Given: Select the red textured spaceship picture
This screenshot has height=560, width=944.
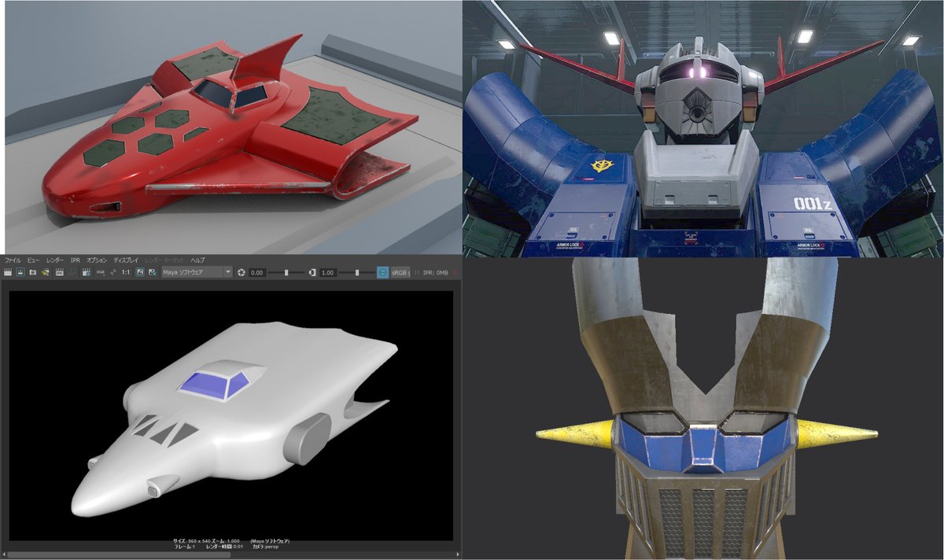Looking at the screenshot, I should tap(233, 127).
